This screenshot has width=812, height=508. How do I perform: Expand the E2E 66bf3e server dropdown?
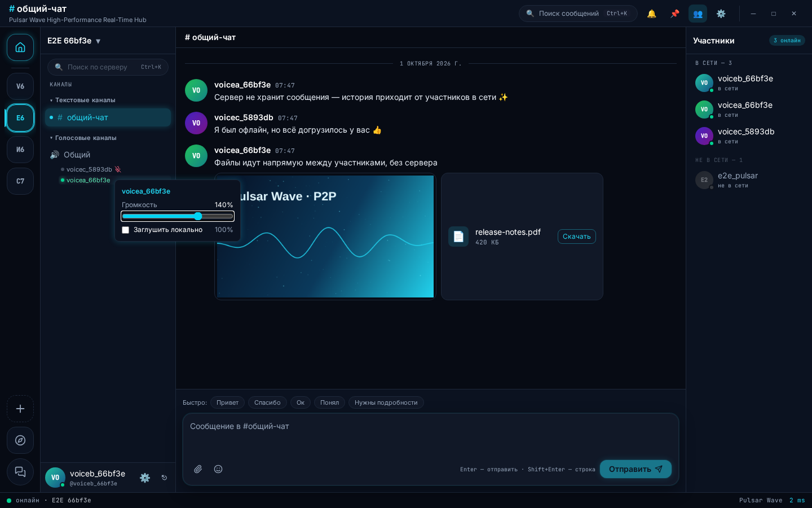pyautogui.click(x=74, y=41)
